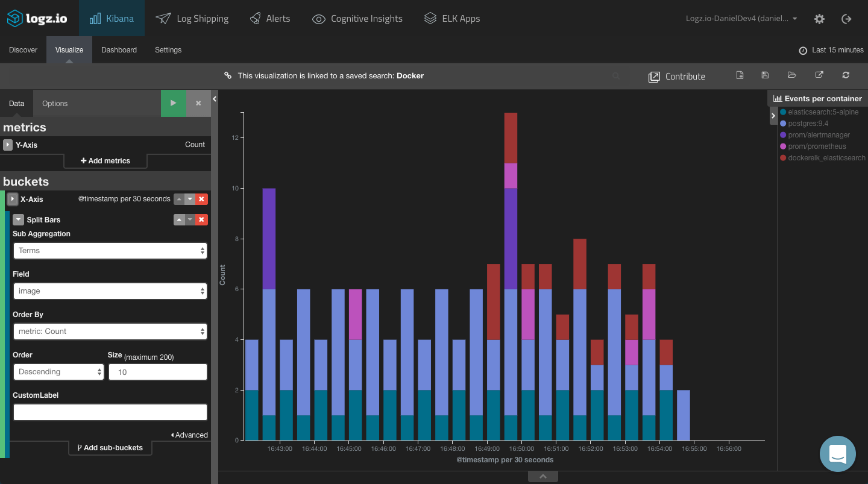
Task: Switch to the Discover tab
Action: pos(23,50)
